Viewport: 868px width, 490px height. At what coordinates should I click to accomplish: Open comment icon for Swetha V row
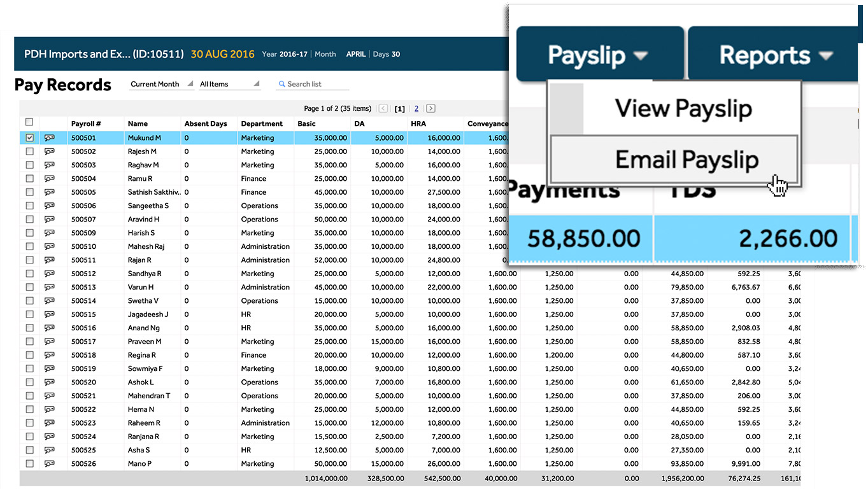point(49,301)
